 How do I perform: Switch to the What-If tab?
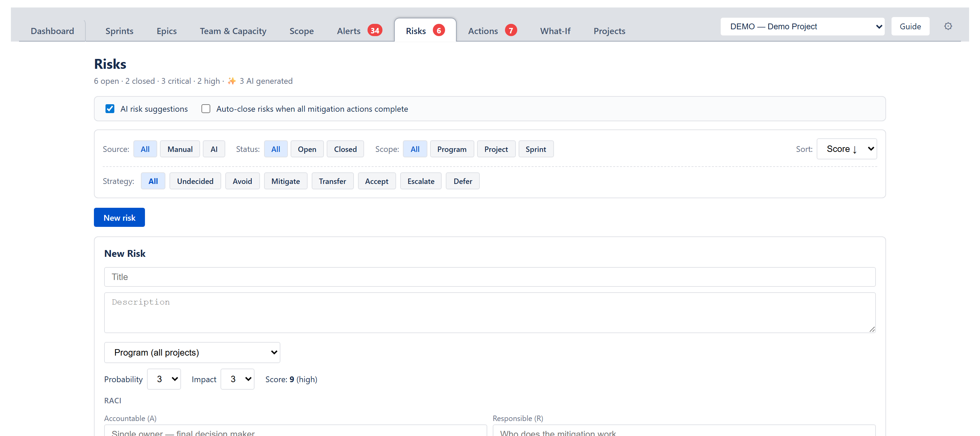[x=555, y=31]
